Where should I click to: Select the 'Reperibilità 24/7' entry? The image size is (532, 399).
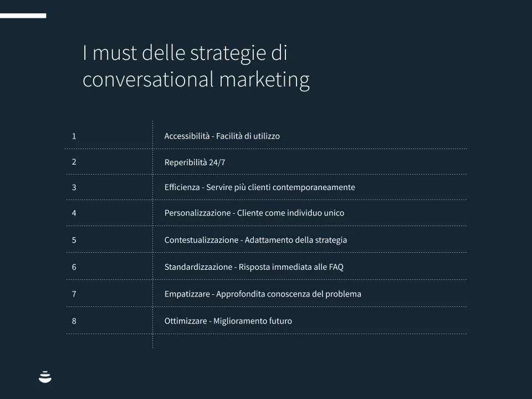(195, 162)
